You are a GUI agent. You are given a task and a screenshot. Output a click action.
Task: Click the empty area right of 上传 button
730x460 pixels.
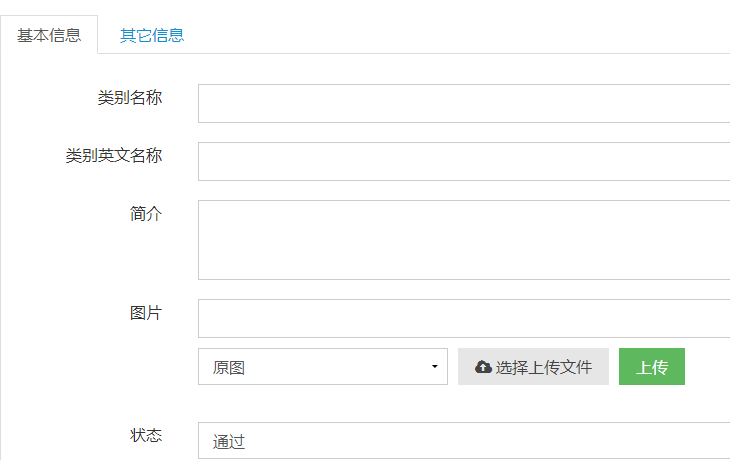click(x=707, y=366)
